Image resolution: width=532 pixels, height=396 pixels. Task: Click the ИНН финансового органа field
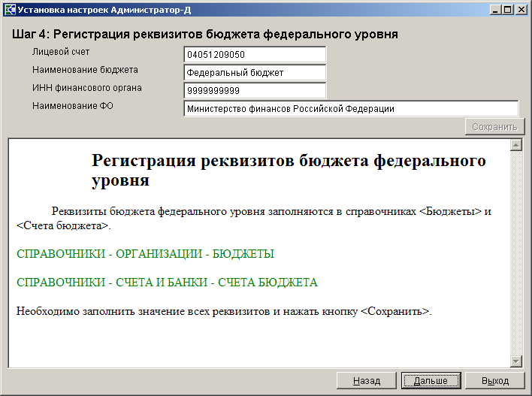pyautogui.click(x=255, y=91)
